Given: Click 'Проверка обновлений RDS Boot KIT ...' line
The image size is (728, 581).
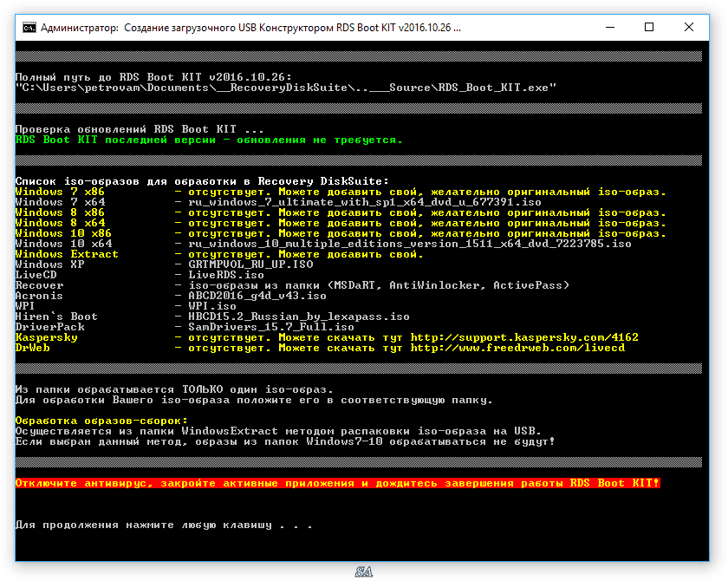Looking at the screenshot, I should [140, 129].
